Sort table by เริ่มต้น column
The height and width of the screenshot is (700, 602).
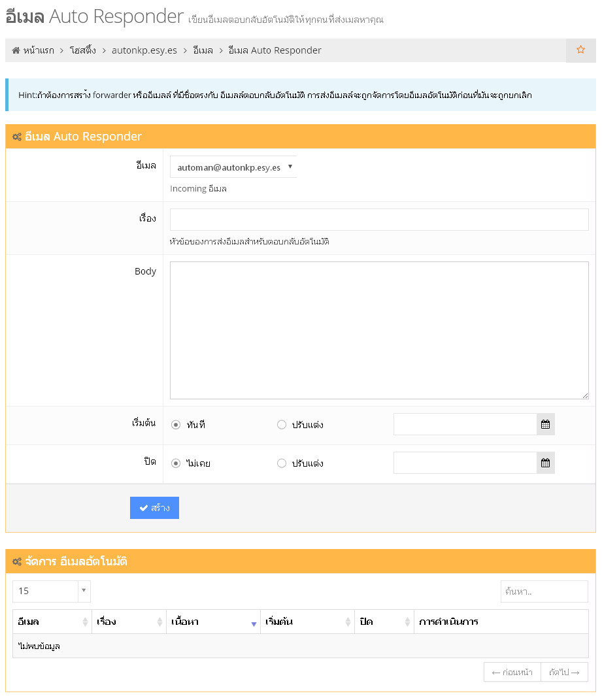click(x=308, y=622)
